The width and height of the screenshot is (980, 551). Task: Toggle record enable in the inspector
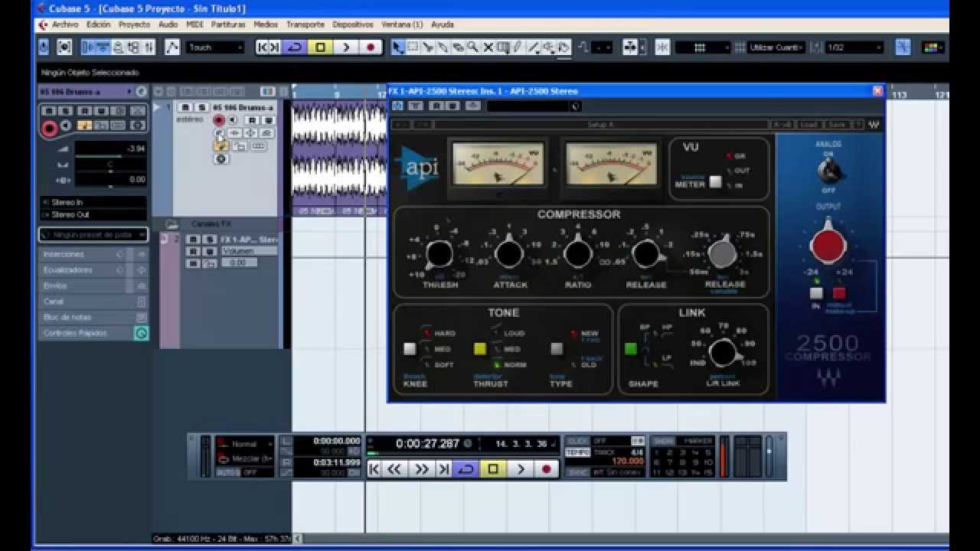[50, 129]
